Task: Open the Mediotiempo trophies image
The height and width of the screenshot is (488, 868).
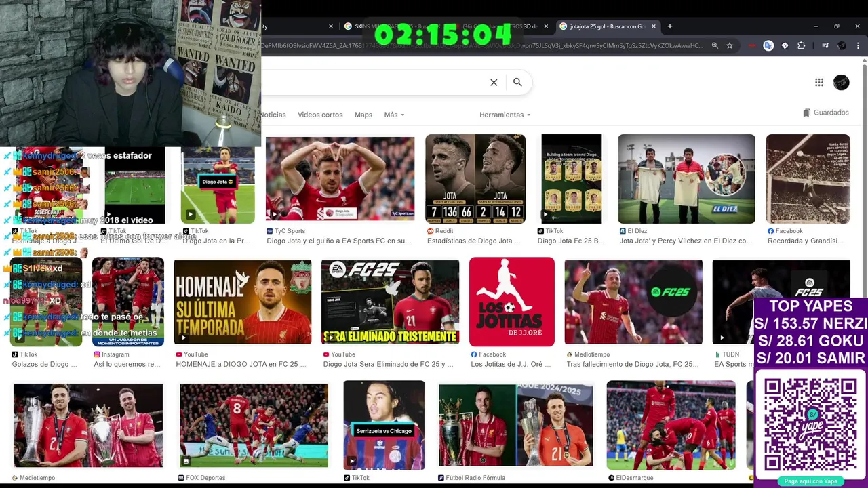Action: click(x=88, y=425)
